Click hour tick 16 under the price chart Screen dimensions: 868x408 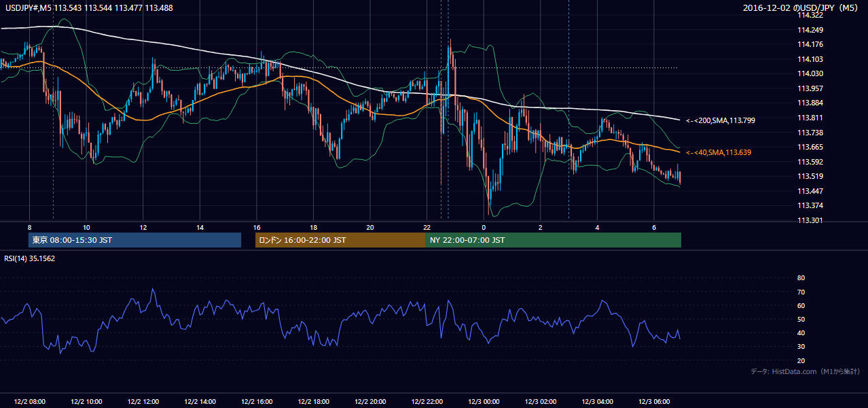pyautogui.click(x=256, y=226)
